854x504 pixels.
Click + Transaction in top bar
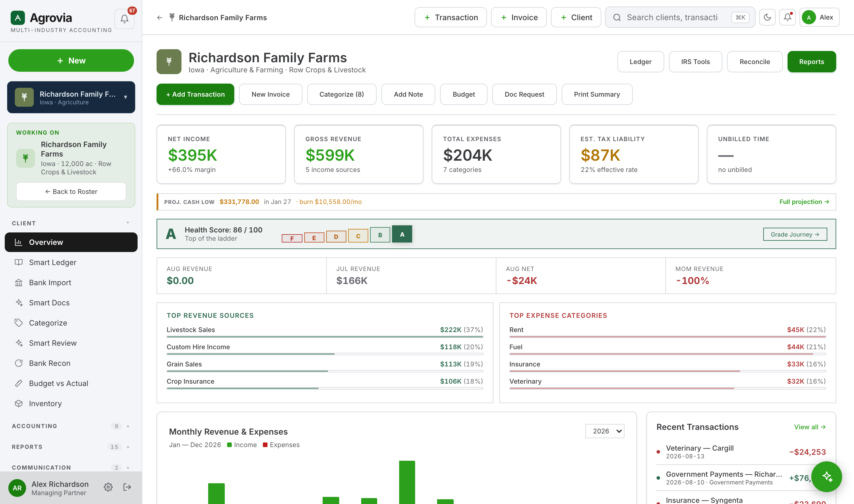tap(450, 17)
